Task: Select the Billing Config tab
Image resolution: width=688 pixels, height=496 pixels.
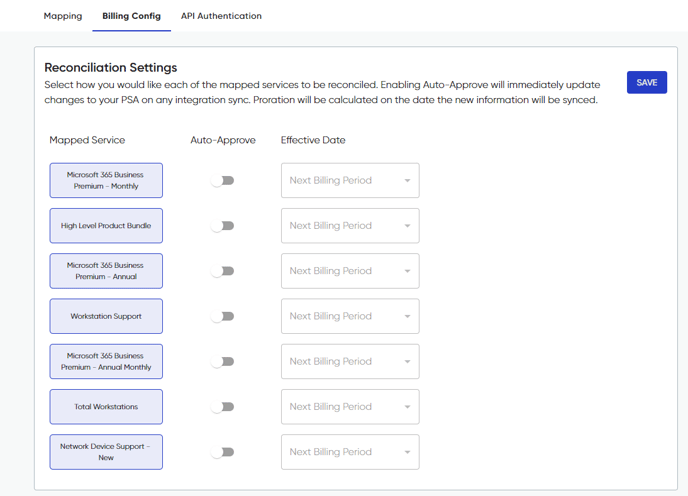Action: (132, 16)
